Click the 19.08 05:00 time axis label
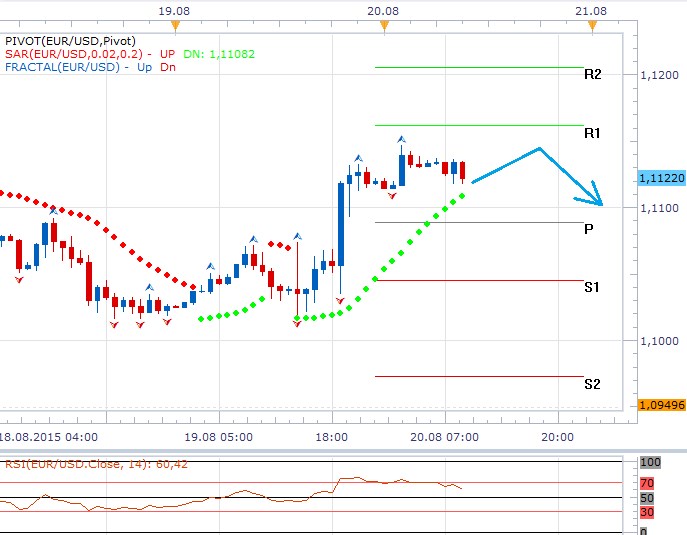This screenshot has height=535, width=687. 218,437
